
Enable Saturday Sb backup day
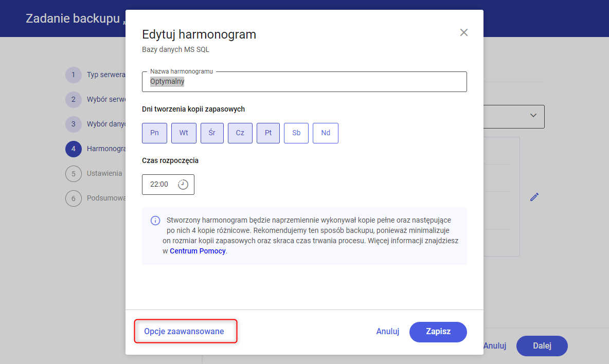[x=296, y=133]
